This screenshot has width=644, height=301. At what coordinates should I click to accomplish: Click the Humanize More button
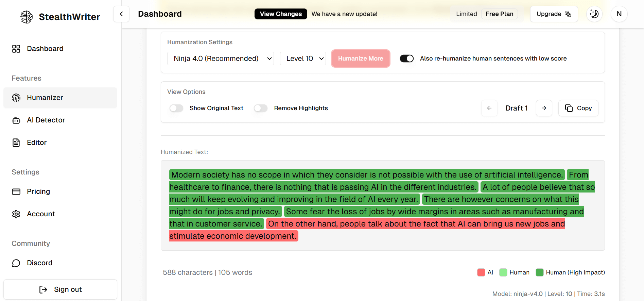pos(361,58)
